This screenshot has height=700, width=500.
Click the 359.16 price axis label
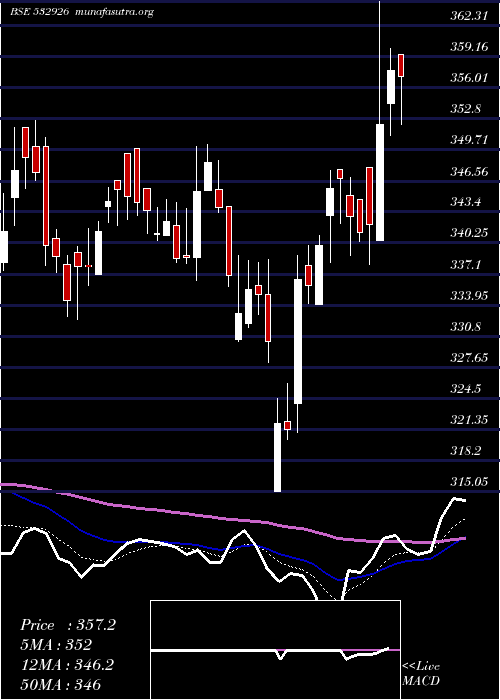tap(468, 46)
